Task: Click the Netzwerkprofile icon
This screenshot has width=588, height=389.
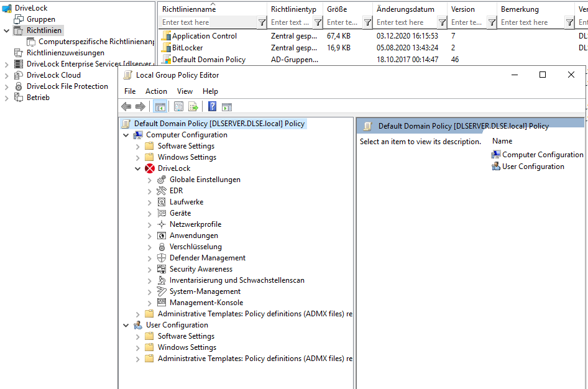Action: pos(162,224)
